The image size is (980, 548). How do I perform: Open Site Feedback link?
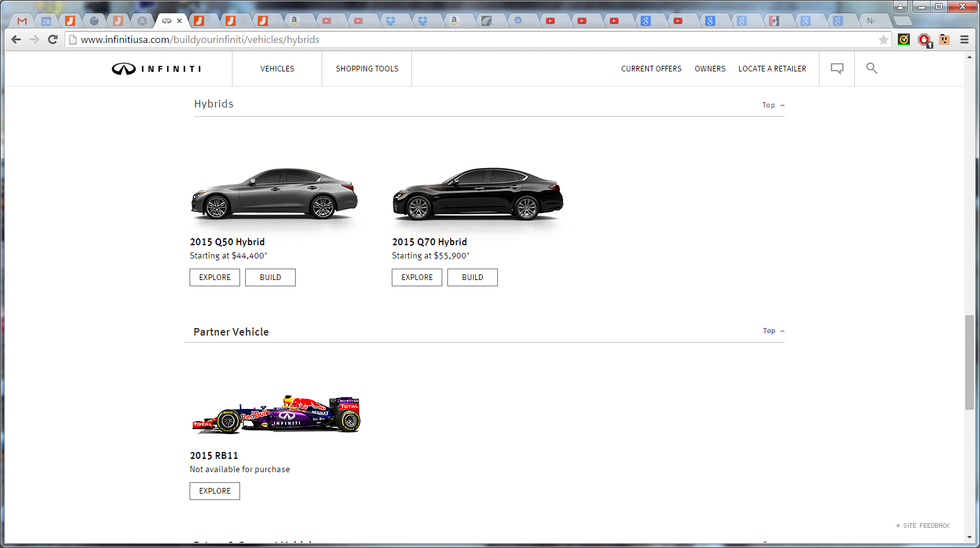[x=923, y=526]
